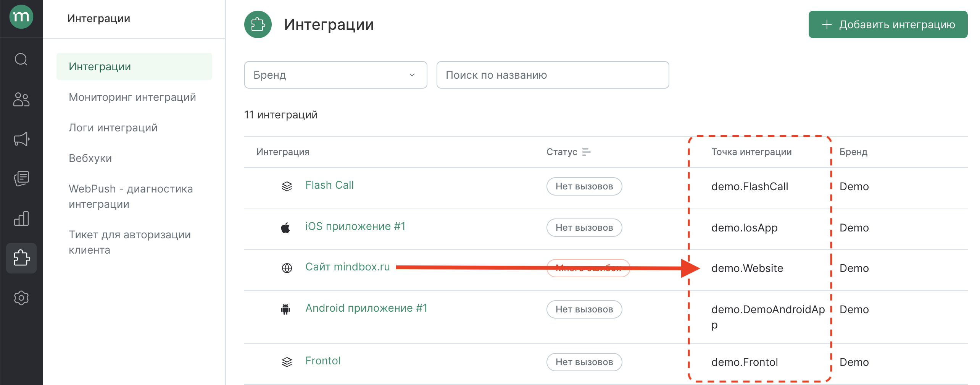980x385 pixels.
Task: Click the Android icon for Android приложение #1
Action: [285, 309]
